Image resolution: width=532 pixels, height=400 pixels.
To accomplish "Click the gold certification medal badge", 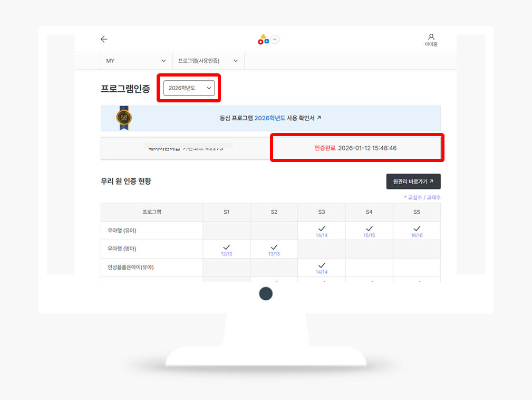I will 124,117.
